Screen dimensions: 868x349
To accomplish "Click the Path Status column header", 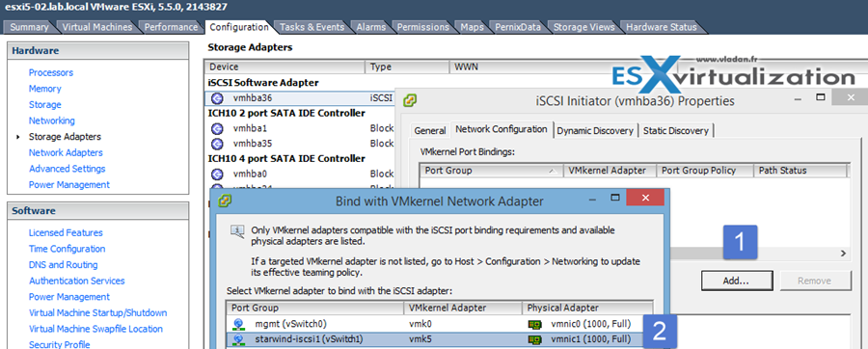I will [x=800, y=171].
